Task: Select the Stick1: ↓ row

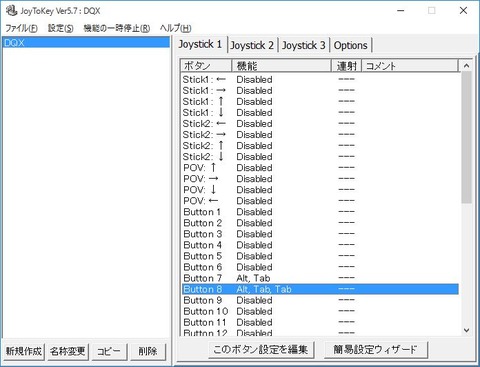Action: [x=320, y=112]
